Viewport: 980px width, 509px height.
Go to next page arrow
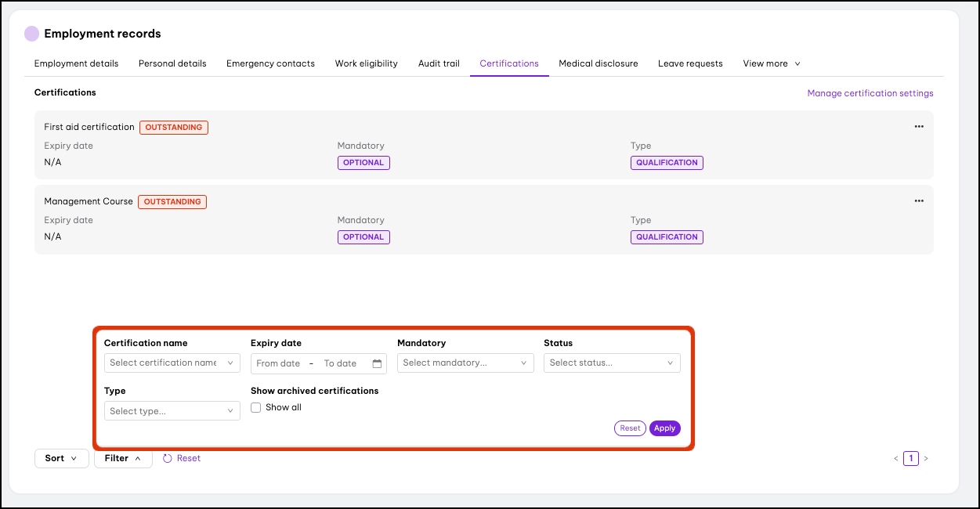point(926,459)
